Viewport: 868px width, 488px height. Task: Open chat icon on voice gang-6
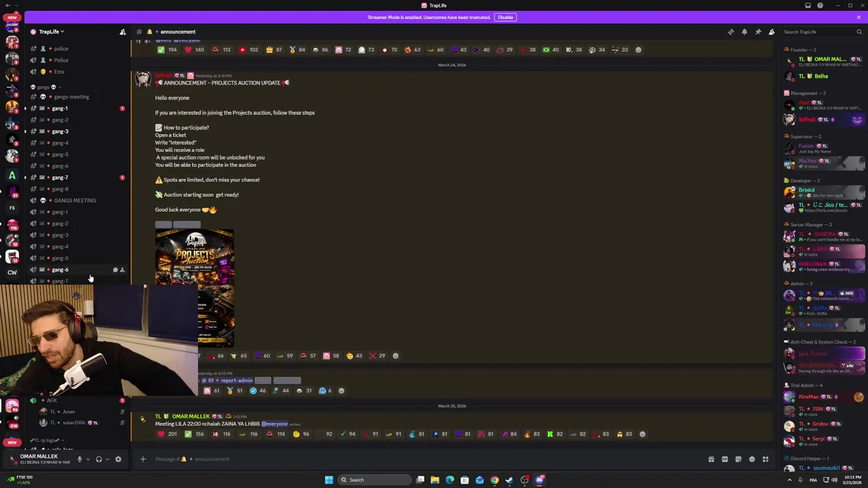pyautogui.click(x=115, y=270)
